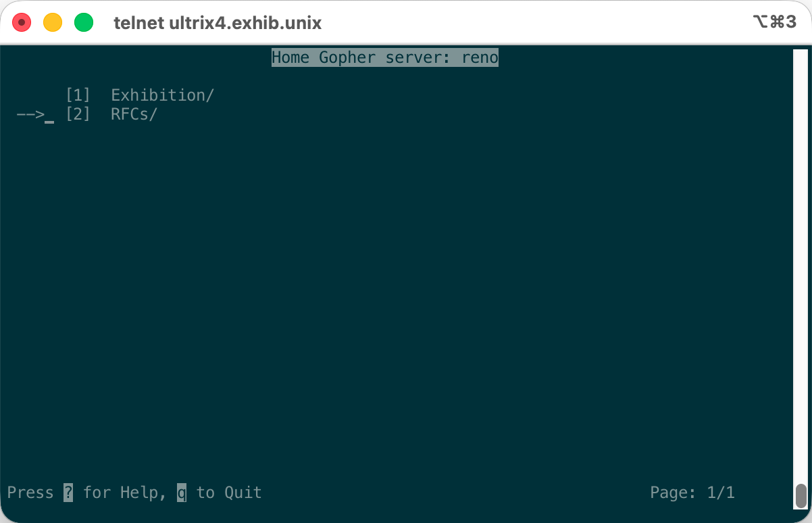
Task: Click the Home Gopher server: reno header
Action: pyautogui.click(x=385, y=57)
